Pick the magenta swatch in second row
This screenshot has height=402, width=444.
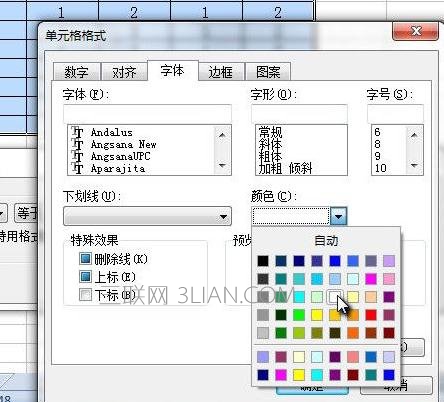371,279
